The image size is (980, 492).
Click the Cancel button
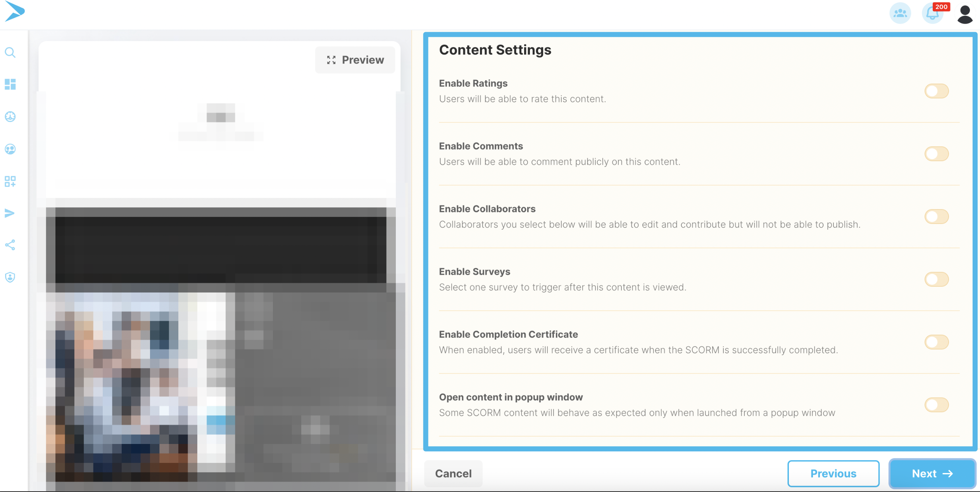point(453,473)
